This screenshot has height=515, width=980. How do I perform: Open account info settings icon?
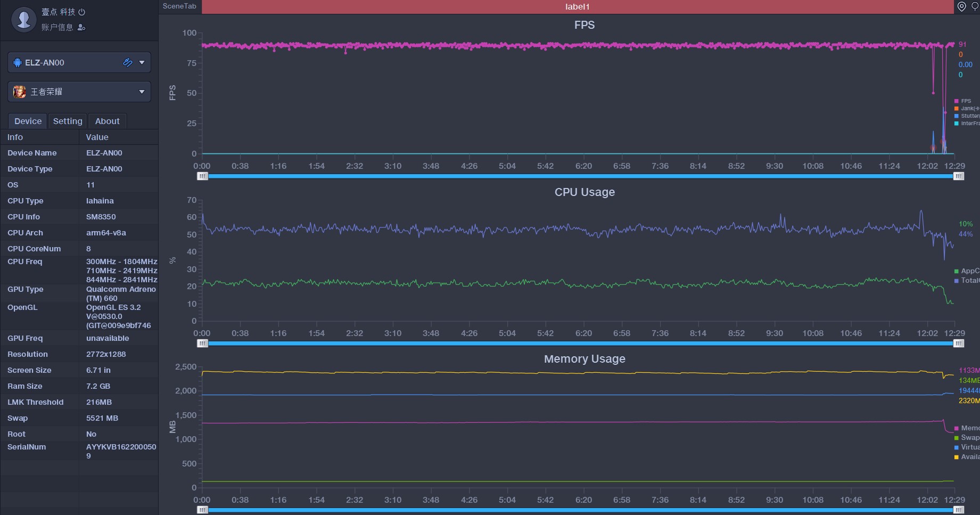pos(81,27)
